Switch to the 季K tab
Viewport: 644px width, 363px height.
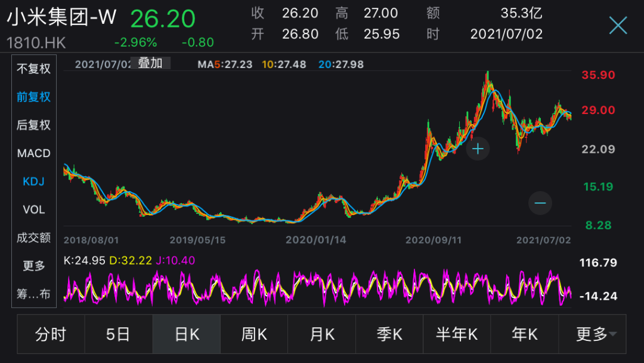coord(389,334)
